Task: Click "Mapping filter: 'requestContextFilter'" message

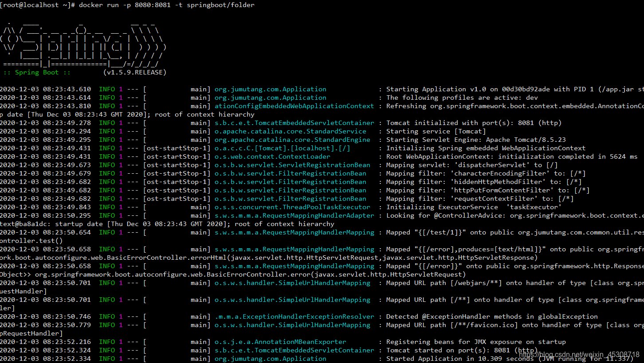Action: pos(480,199)
